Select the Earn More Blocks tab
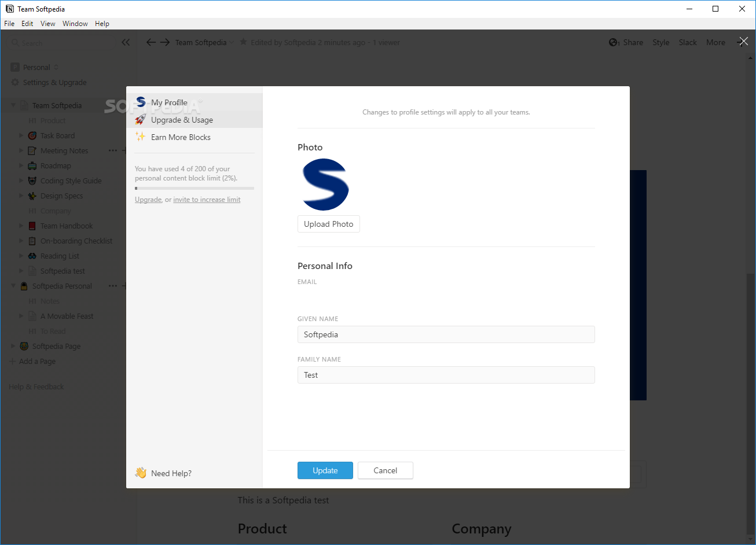Image resolution: width=756 pixels, height=545 pixels. (194, 137)
